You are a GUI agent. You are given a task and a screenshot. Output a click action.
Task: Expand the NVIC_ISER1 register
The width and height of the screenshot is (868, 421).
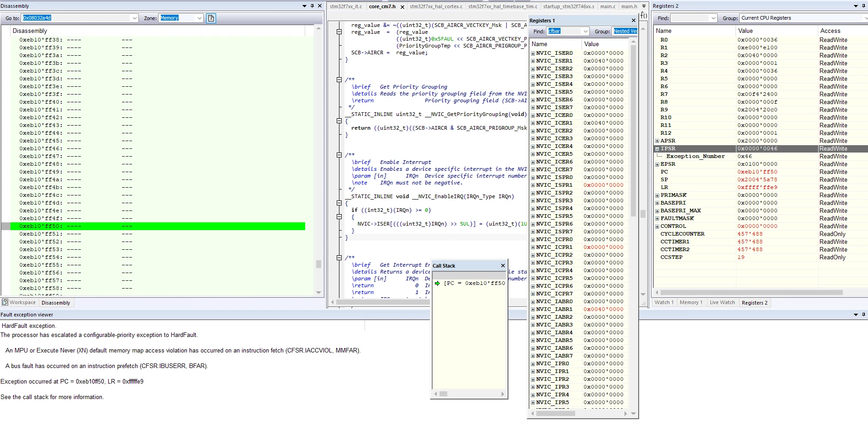pos(533,61)
